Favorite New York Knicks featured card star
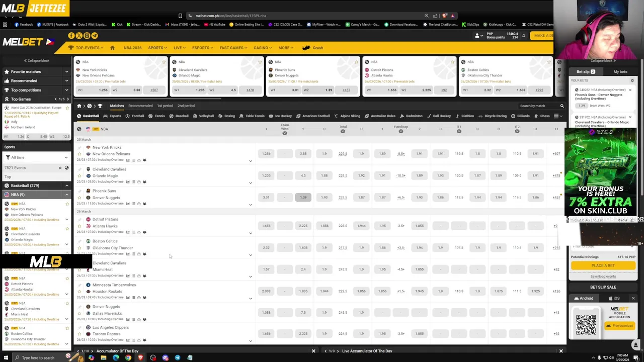The width and height of the screenshot is (644, 362). (164, 62)
